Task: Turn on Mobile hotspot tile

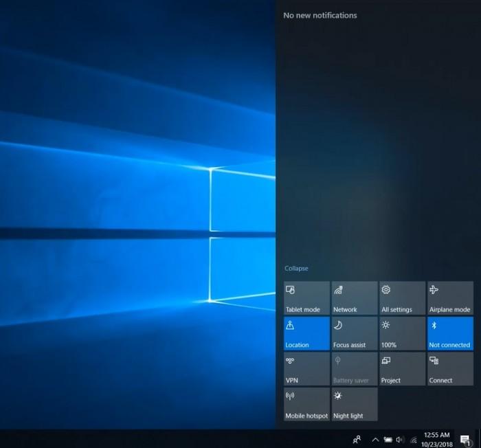Action: [x=306, y=405]
